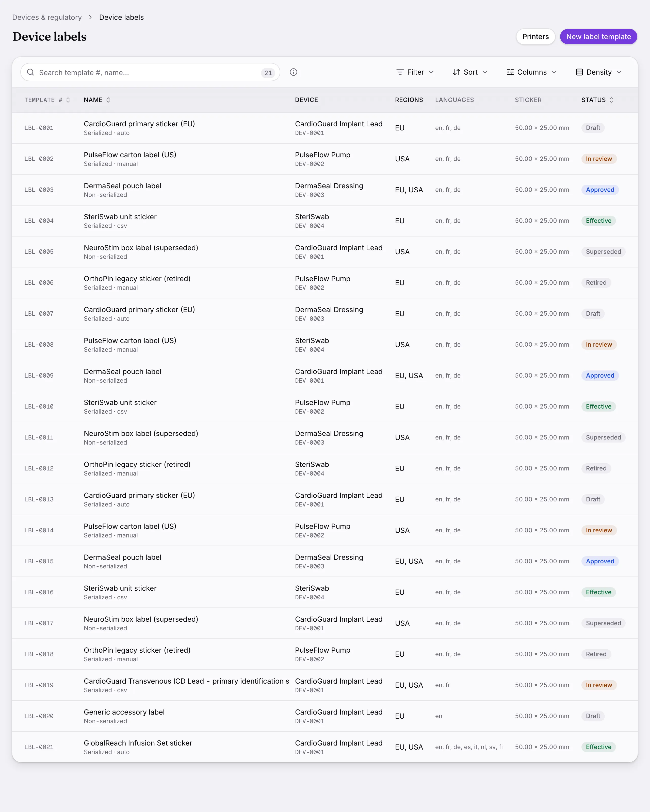Click the 21 count badge in search
The width and height of the screenshot is (650, 812).
[268, 73]
